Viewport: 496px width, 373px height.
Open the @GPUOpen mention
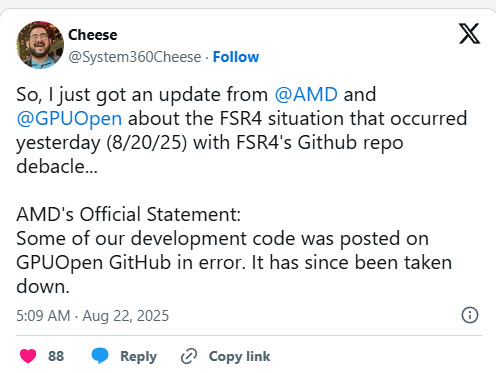pos(69,119)
